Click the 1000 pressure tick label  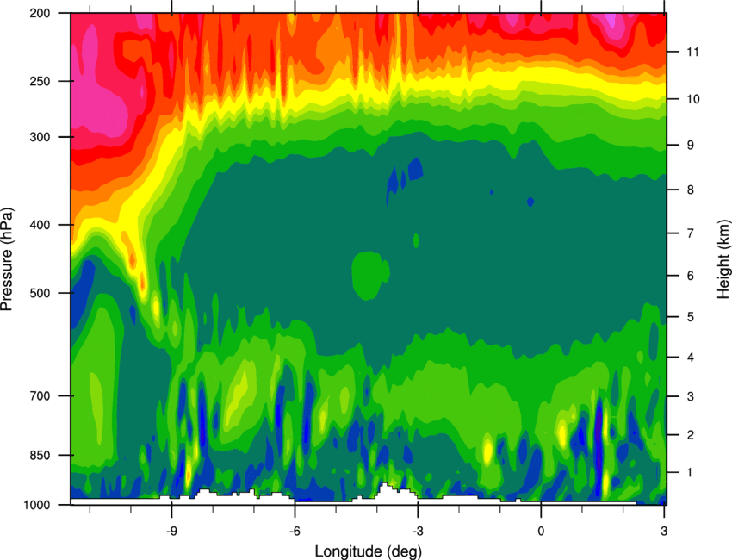pyautogui.click(x=36, y=506)
